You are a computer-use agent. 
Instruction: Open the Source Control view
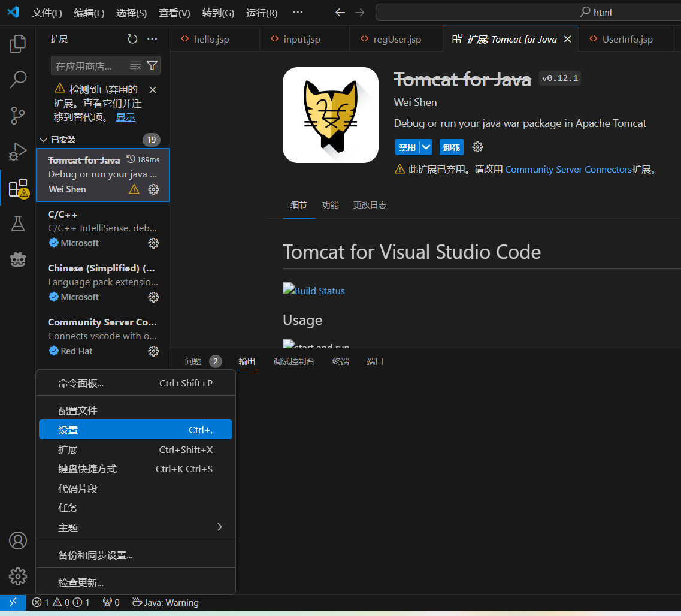point(18,116)
